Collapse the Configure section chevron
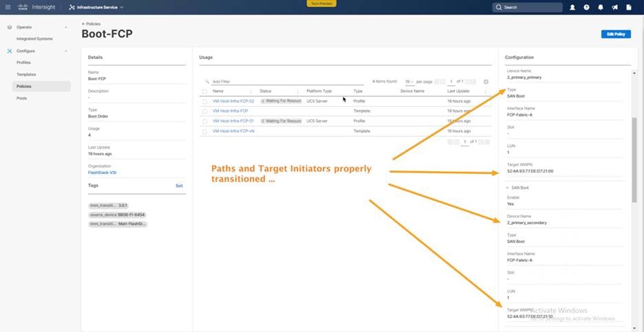Viewport: 644px width, 332px height. (x=66, y=51)
